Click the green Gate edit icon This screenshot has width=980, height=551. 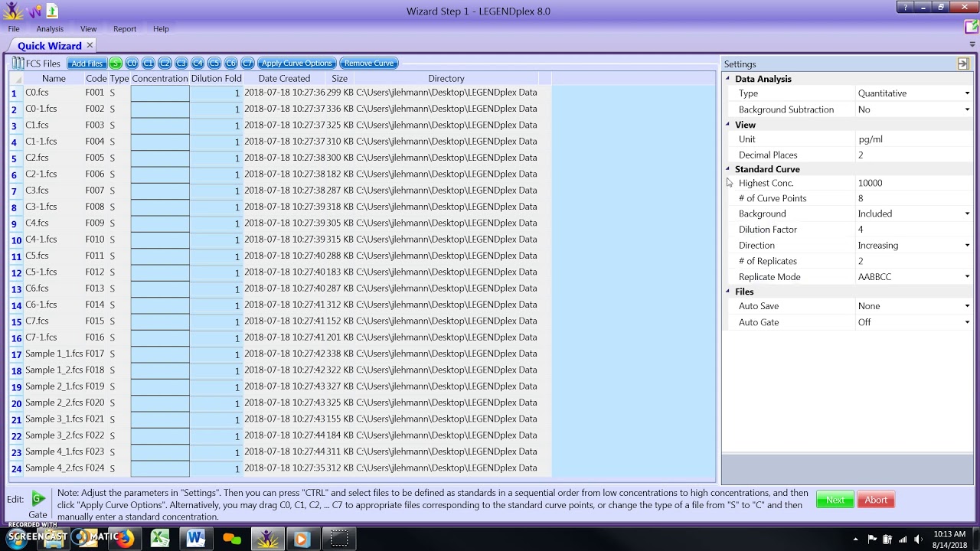38,499
